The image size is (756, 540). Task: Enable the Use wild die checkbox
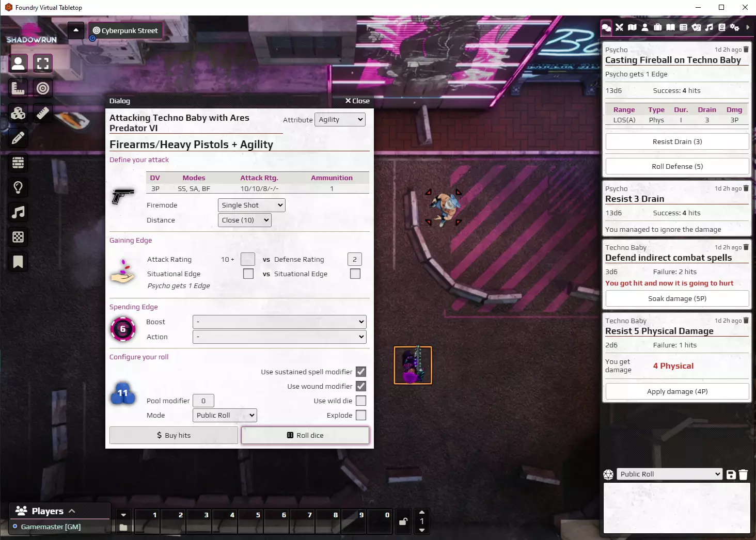pos(361,401)
